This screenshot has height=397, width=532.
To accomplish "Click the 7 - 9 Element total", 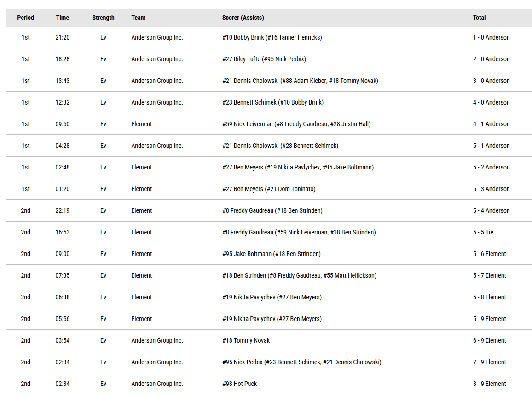I will coord(489,362).
